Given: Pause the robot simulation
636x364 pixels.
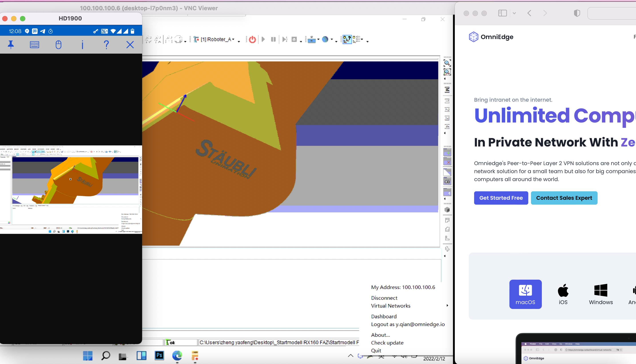Looking at the screenshot, I should pyautogui.click(x=273, y=40).
